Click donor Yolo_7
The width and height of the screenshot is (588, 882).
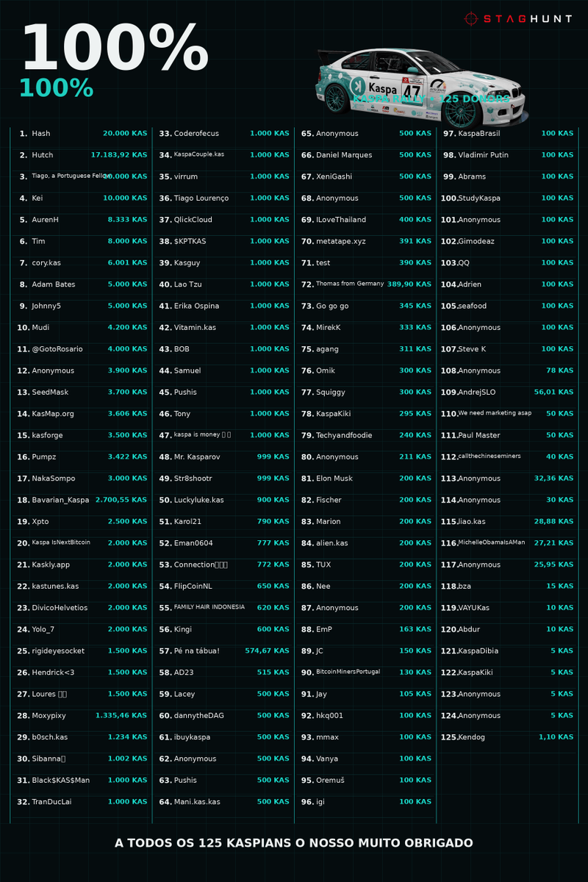[x=43, y=629]
